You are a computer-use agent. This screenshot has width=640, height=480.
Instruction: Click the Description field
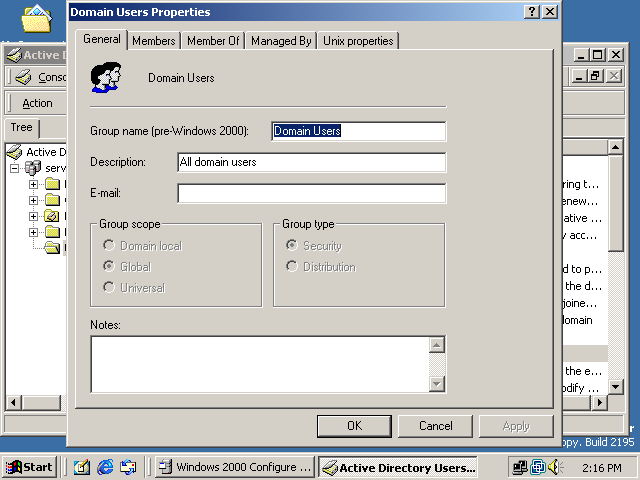tap(312, 162)
